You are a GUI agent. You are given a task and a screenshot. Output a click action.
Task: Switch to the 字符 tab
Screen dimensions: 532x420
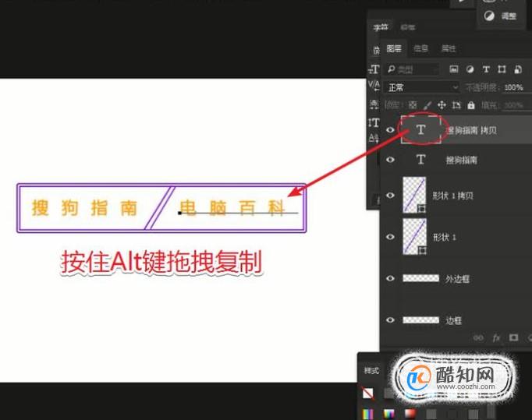[x=381, y=27]
